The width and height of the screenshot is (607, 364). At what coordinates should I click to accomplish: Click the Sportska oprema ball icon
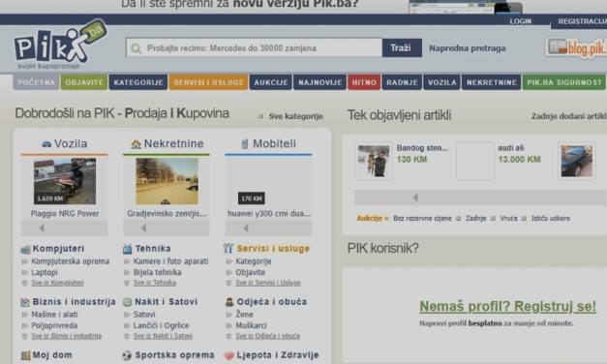coord(127,355)
